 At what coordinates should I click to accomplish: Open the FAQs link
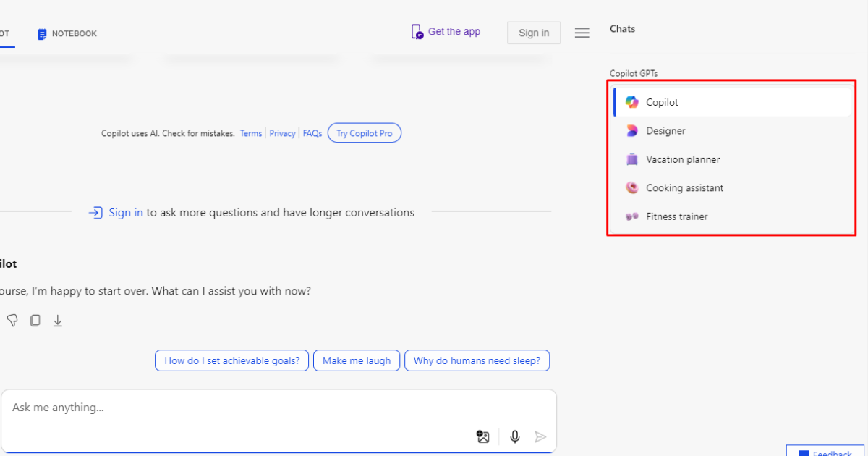click(x=312, y=133)
